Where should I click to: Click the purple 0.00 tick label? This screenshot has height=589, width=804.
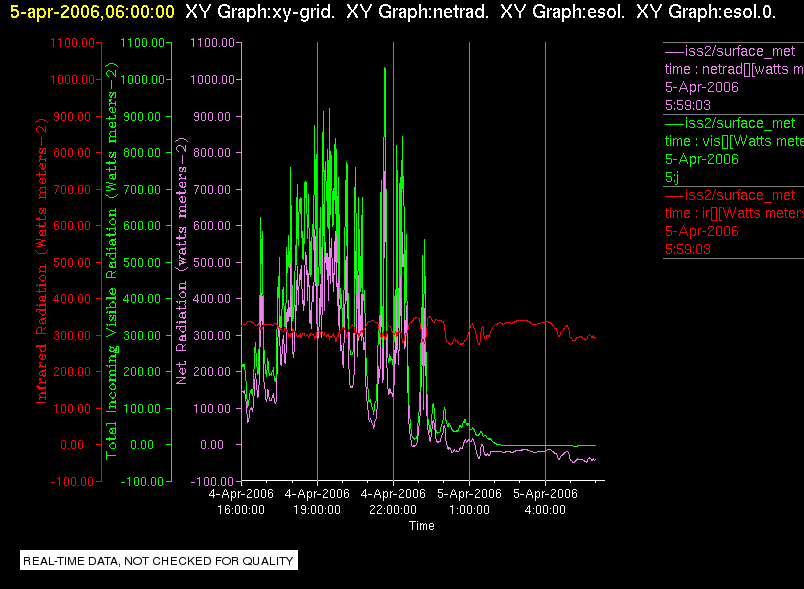[212, 444]
